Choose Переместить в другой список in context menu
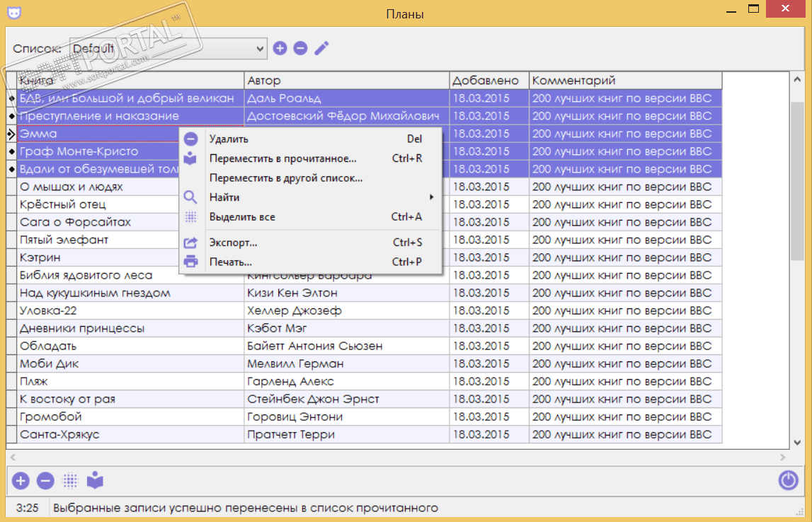812x522 pixels. [311, 178]
